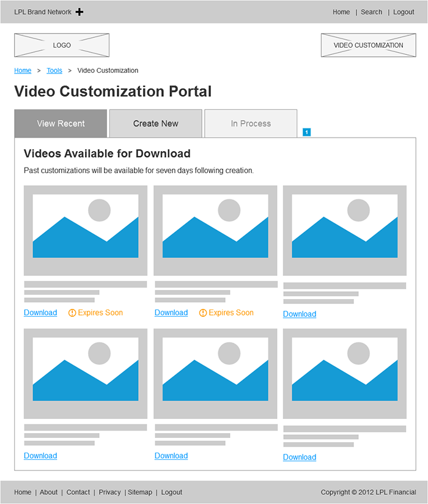The width and height of the screenshot is (428, 504).
Task: Download the right video in bottom row
Action: tap(300, 457)
